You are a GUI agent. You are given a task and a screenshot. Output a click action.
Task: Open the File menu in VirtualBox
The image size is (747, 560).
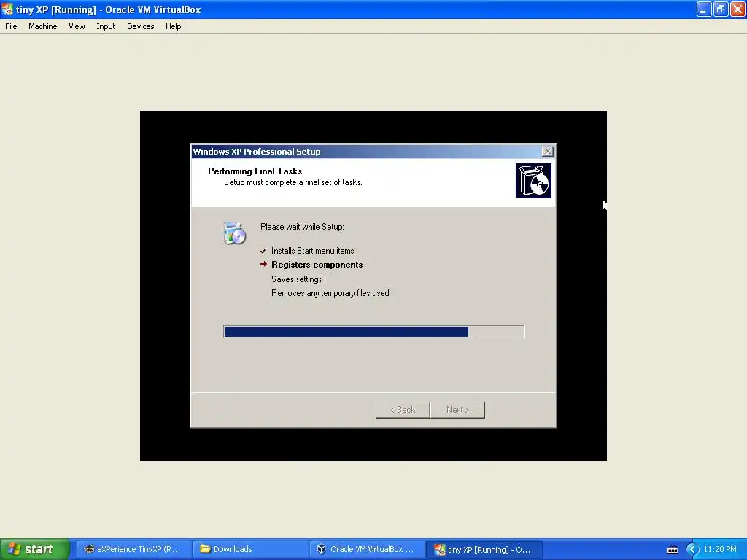click(11, 26)
